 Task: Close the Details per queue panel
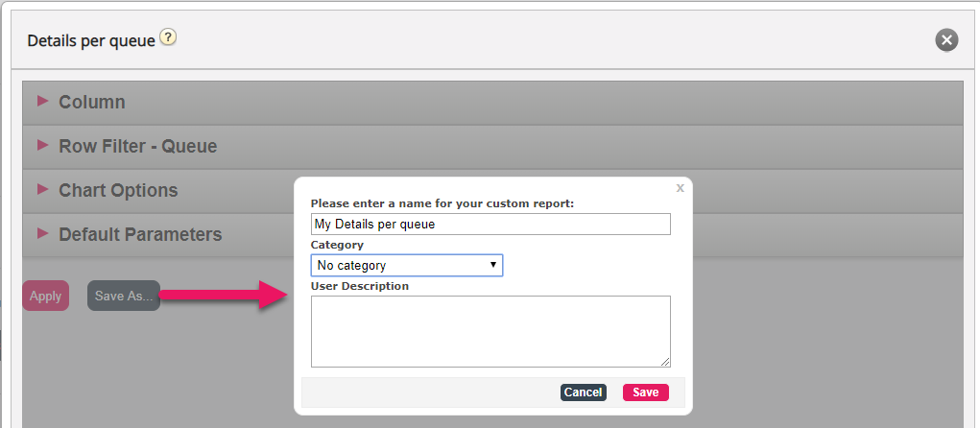click(946, 40)
